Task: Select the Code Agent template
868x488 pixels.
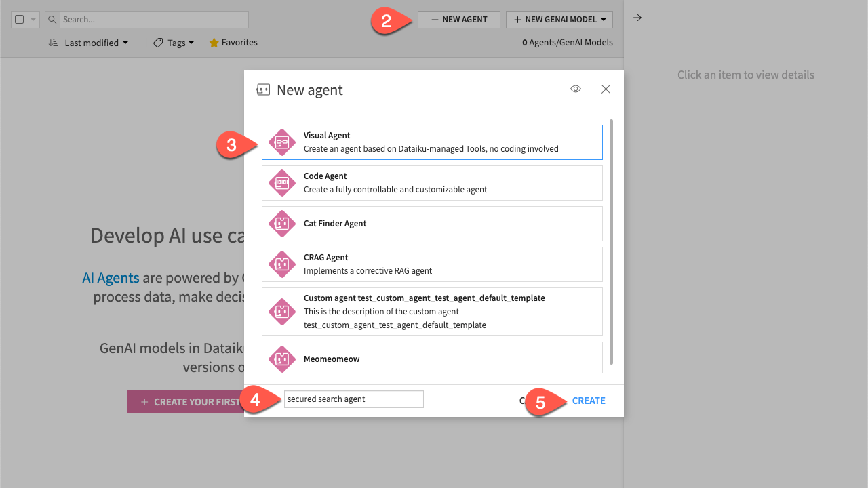Action: pyautogui.click(x=432, y=182)
